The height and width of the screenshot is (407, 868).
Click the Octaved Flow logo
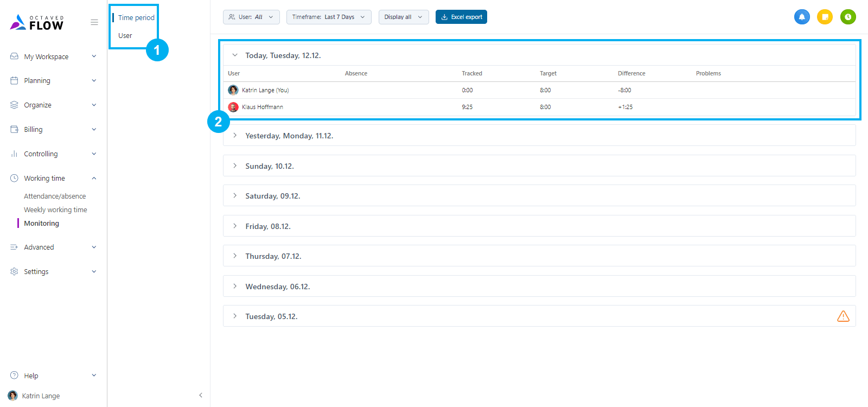click(37, 22)
